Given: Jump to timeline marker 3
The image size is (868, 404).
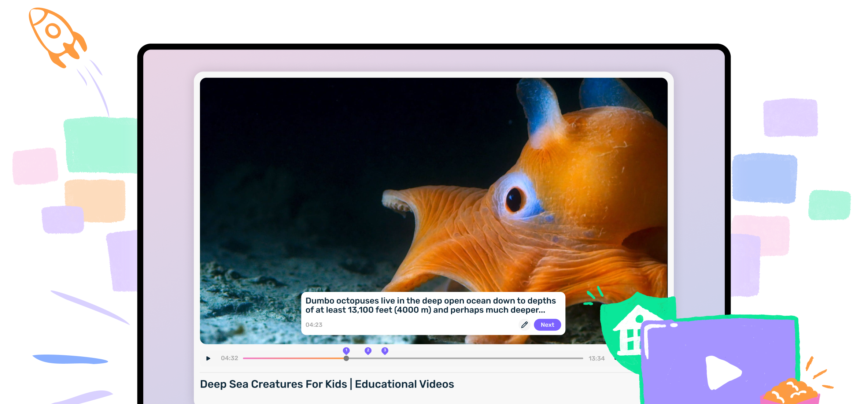Looking at the screenshot, I should [x=385, y=351].
